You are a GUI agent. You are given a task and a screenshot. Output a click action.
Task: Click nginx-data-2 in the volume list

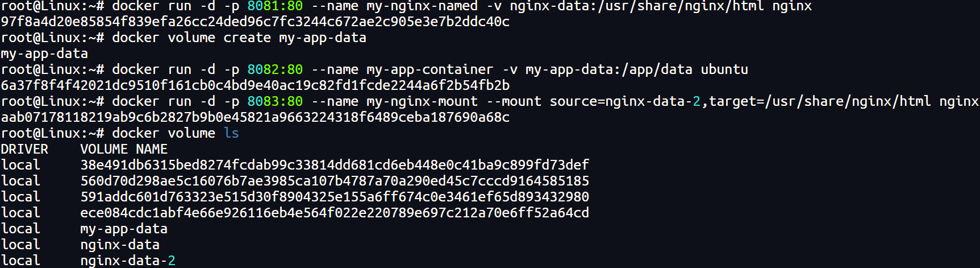[128, 261]
